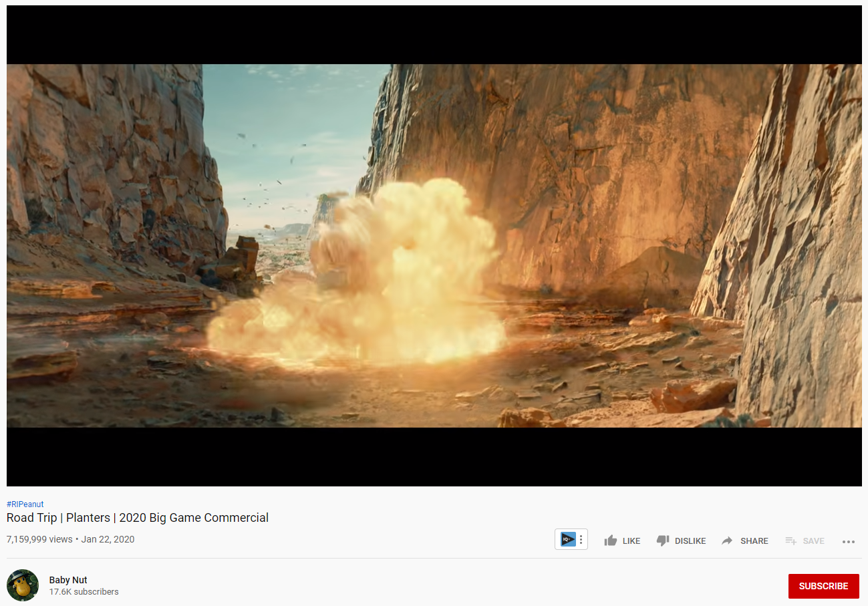Click the IQ extension badge icon
This screenshot has height=606, width=868.
click(568, 539)
